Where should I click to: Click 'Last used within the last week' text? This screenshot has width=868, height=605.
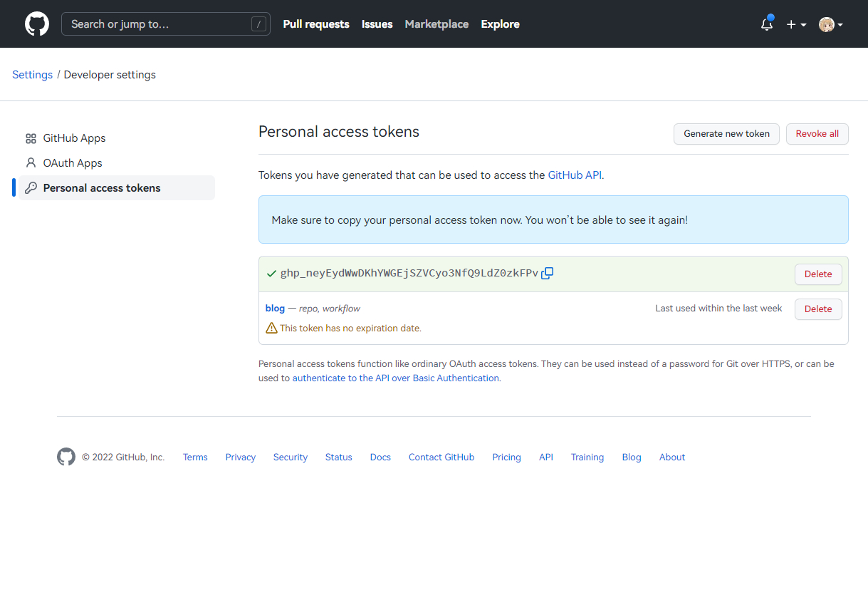coord(718,309)
